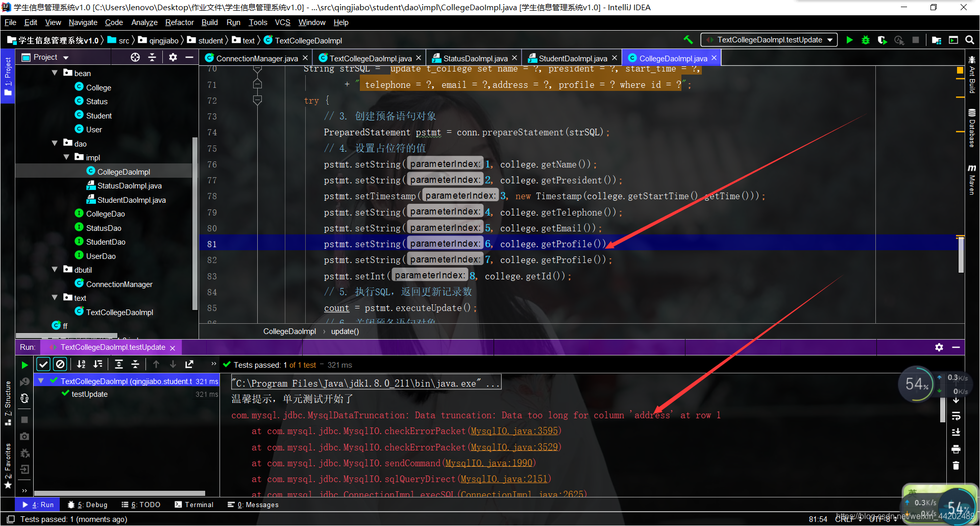This screenshot has height=526, width=980.
Task: Click update() in editor breadcrumb
Action: (345, 331)
